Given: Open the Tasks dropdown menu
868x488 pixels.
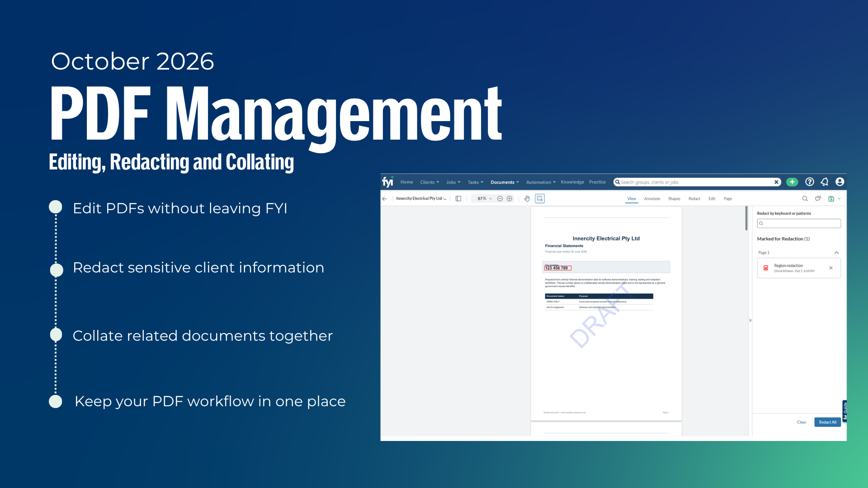Looking at the screenshot, I should [476, 182].
